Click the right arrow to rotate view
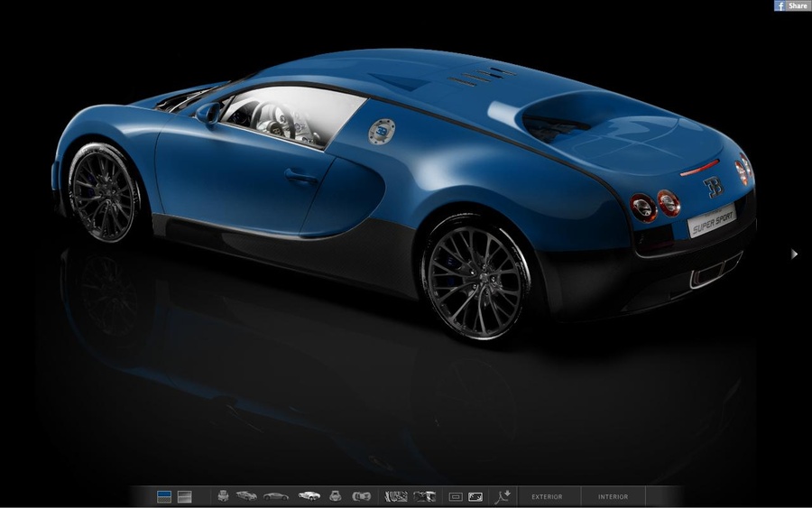The image size is (812, 508). (x=794, y=254)
